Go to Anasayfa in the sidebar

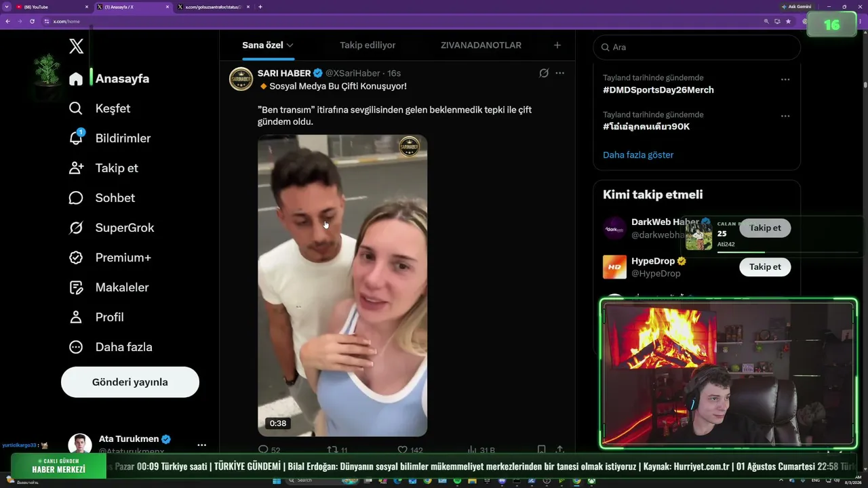click(x=109, y=79)
